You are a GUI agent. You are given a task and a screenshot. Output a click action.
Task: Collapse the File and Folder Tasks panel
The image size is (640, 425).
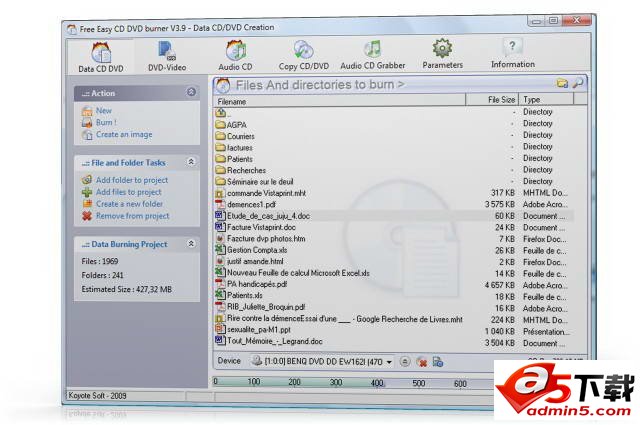[x=191, y=162]
